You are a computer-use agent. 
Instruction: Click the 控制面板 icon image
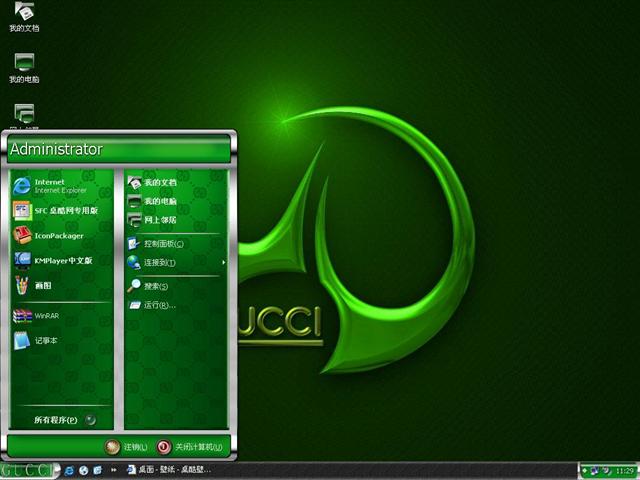click(x=133, y=244)
